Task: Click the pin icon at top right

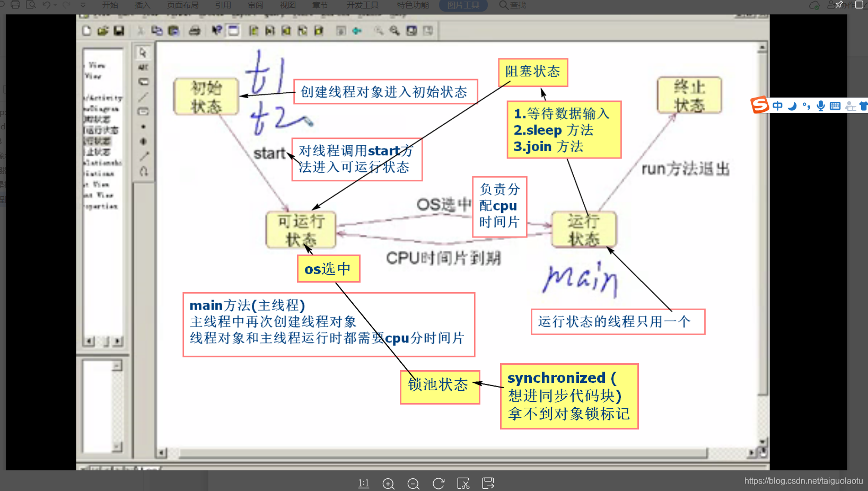Action: (839, 5)
